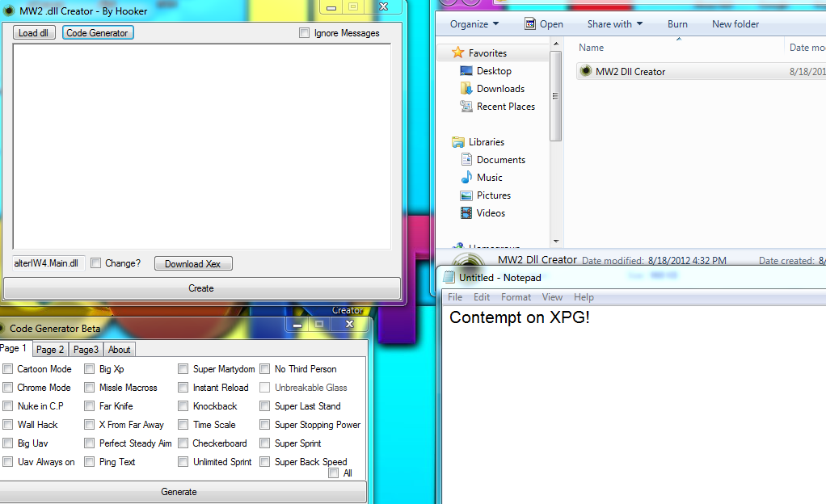Screen dimensions: 826x504
Task: Click sidebar scrollbar up arrow in Explorer
Action: coord(556,44)
